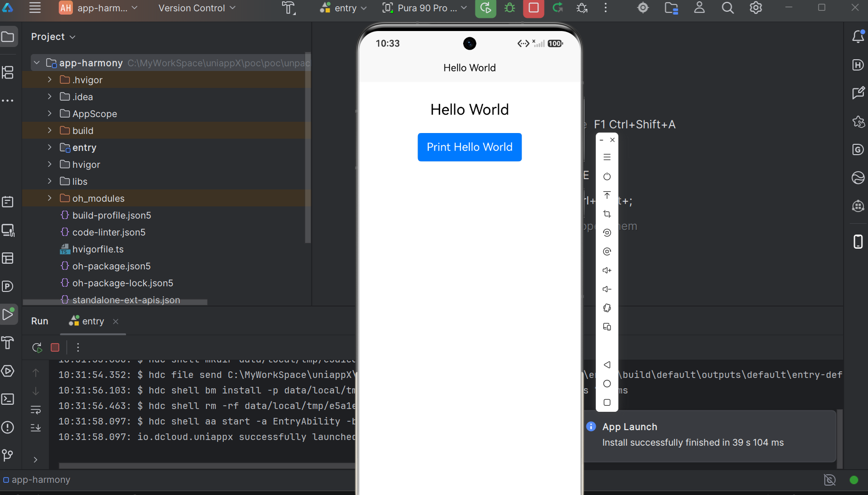Viewport: 868px width, 495px height.
Task: Open Settings gear in top toolbar
Action: [756, 8]
